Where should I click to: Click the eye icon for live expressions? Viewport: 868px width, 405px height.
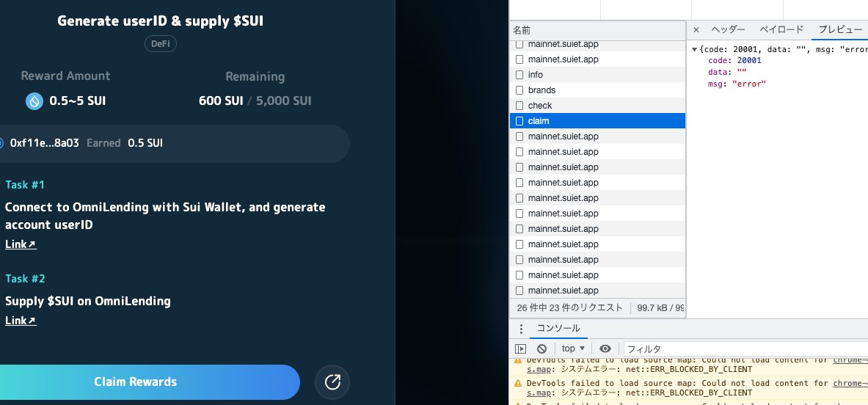(x=605, y=349)
